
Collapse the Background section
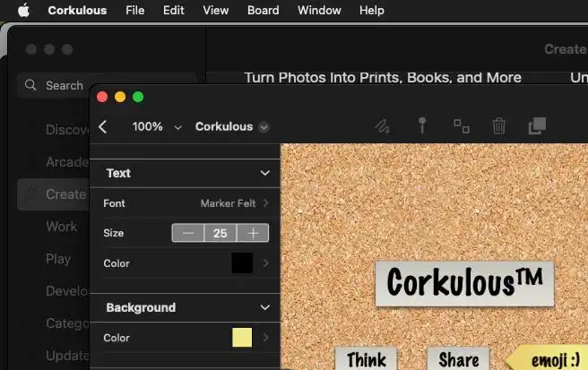(x=265, y=307)
